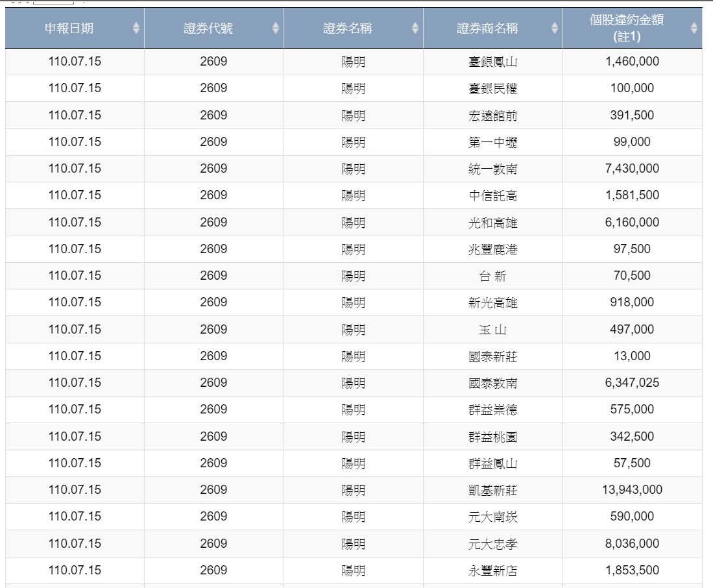
Task: Click amount 8,036,000
Action: pos(632,543)
